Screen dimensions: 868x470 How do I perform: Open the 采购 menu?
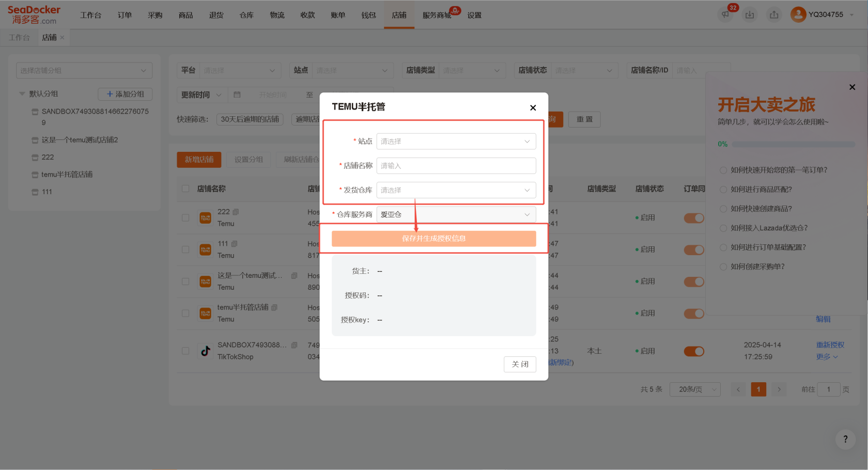[155, 15]
